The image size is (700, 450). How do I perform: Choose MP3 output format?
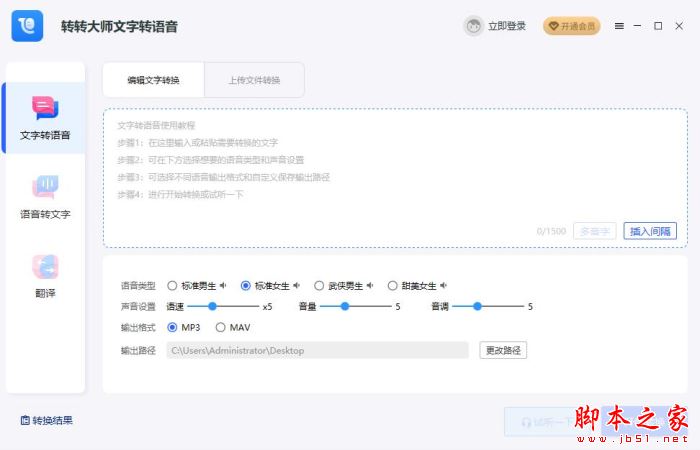point(172,327)
